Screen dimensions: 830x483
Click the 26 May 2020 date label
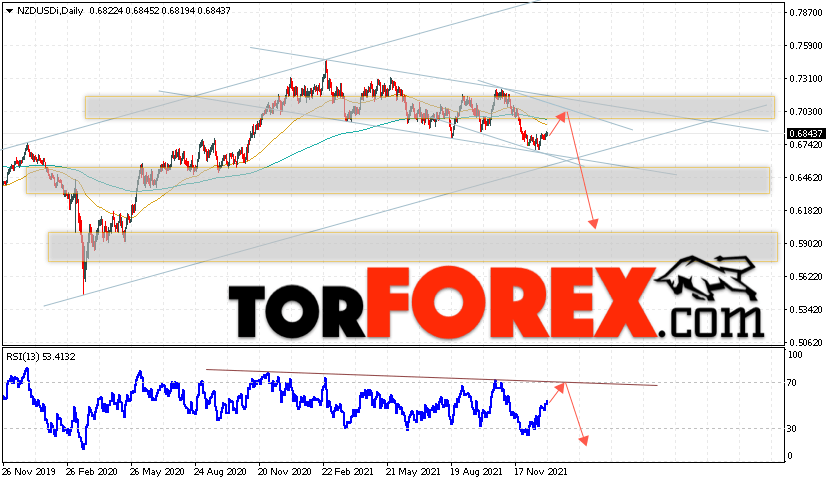pyautogui.click(x=156, y=472)
